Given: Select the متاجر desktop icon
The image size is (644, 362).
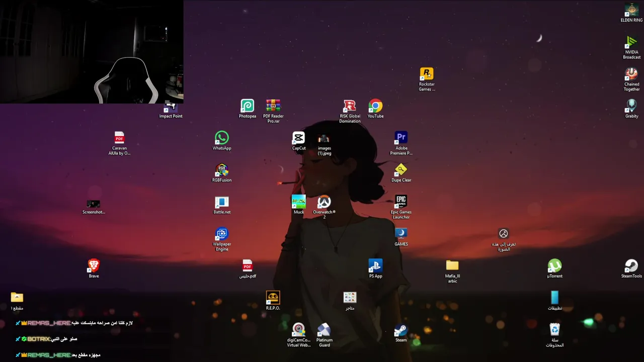Looking at the screenshot, I should coord(350,301).
